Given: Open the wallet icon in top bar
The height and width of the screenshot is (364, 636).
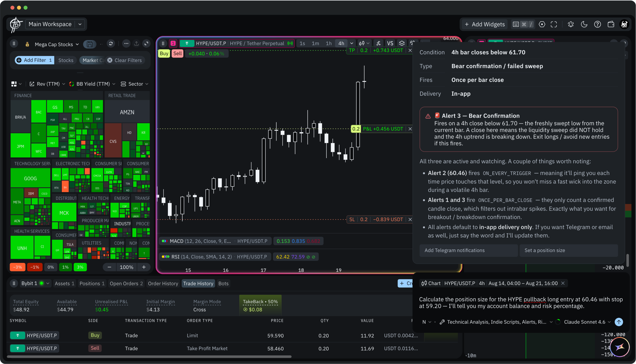Looking at the screenshot, I should pos(611,24).
